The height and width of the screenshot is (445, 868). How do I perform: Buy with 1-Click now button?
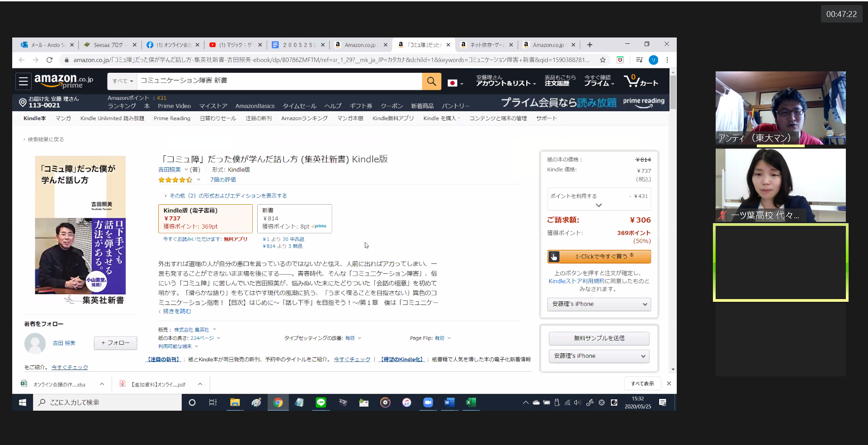pyautogui.click(x=599, y=257)
